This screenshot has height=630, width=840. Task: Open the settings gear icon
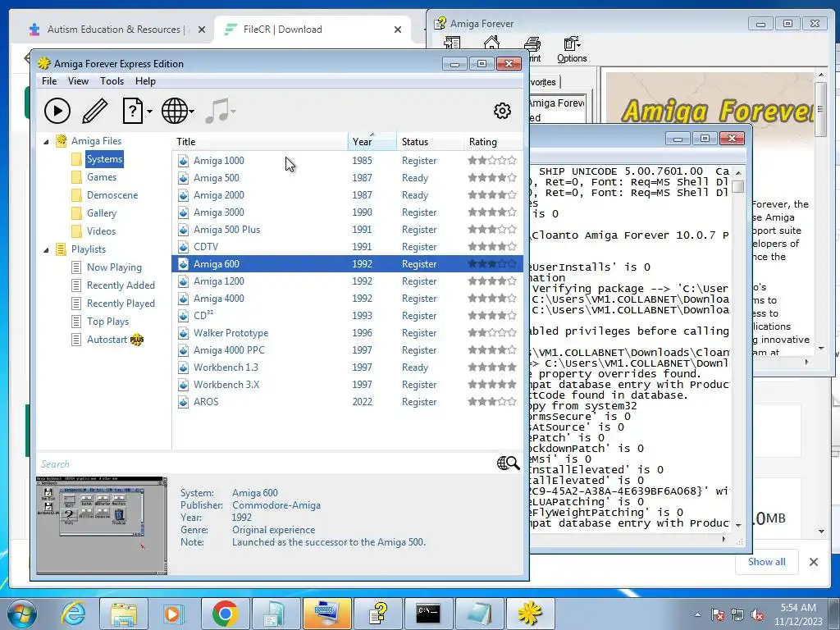502,111
